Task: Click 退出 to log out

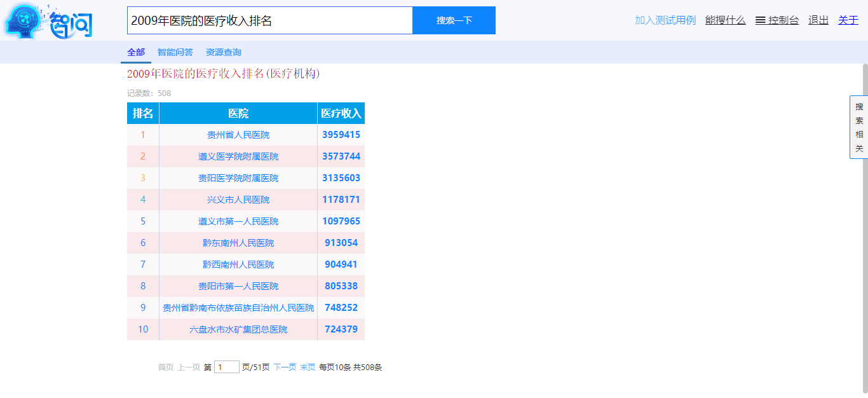Action: tap(818, 20)
